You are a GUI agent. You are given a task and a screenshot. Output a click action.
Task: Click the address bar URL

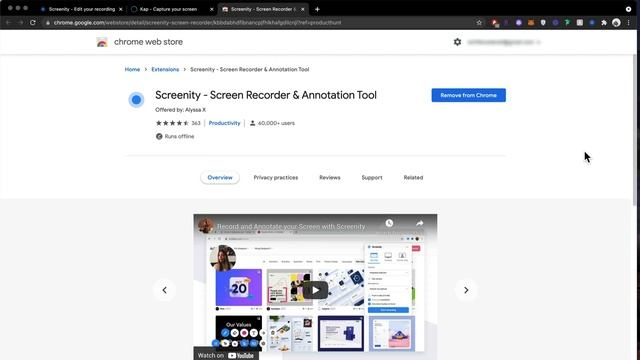[197, 22]
